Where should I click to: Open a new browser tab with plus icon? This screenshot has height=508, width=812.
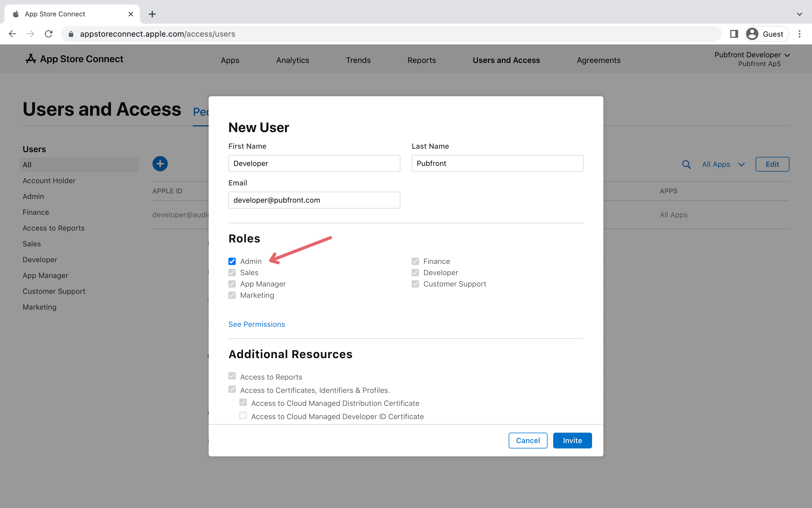pyautogui.click(x=152, y=14)
